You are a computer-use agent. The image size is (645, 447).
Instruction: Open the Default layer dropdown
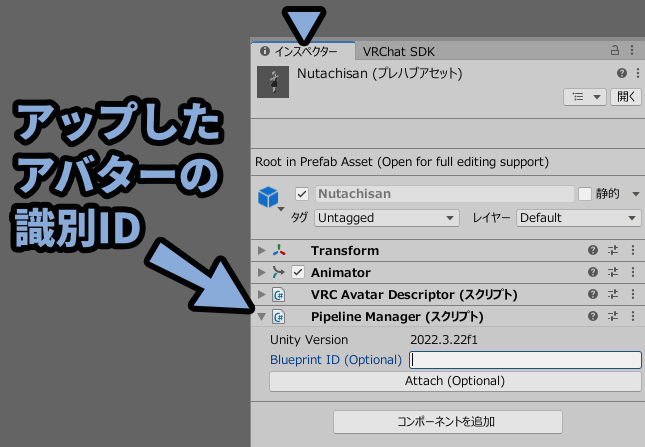pos(578,218)
